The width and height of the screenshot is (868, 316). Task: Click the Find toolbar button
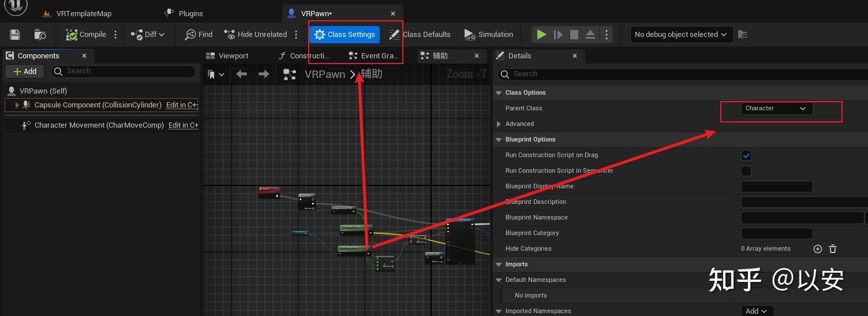click(199, 35)
